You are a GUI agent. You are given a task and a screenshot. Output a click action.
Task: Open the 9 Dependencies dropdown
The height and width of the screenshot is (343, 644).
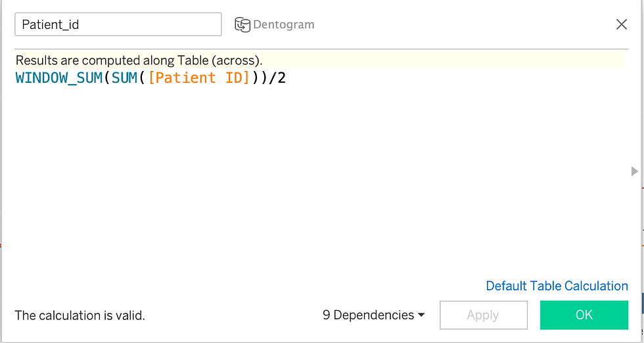373,315
